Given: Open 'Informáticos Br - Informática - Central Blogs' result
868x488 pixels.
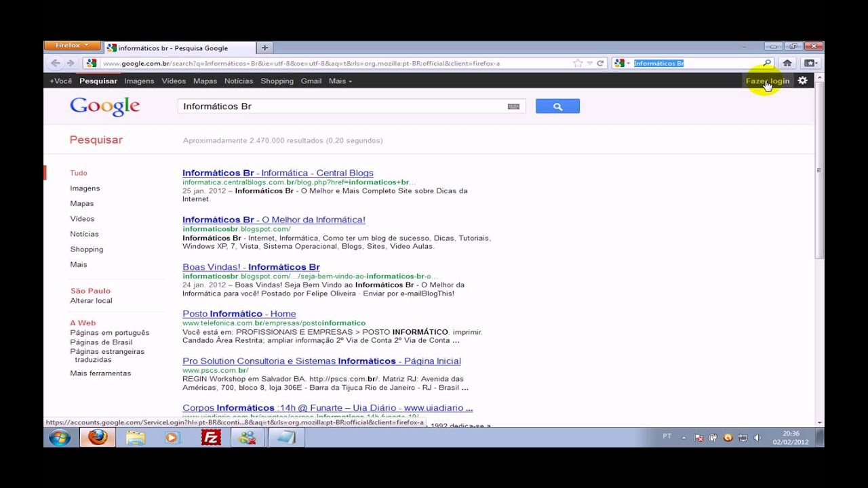Looking at the screenshot, I should click(x=278, y=173).
